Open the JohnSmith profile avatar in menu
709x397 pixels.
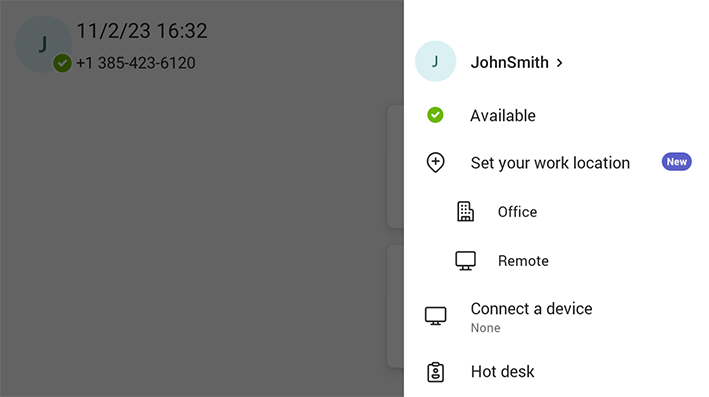[x=435, y=61]
